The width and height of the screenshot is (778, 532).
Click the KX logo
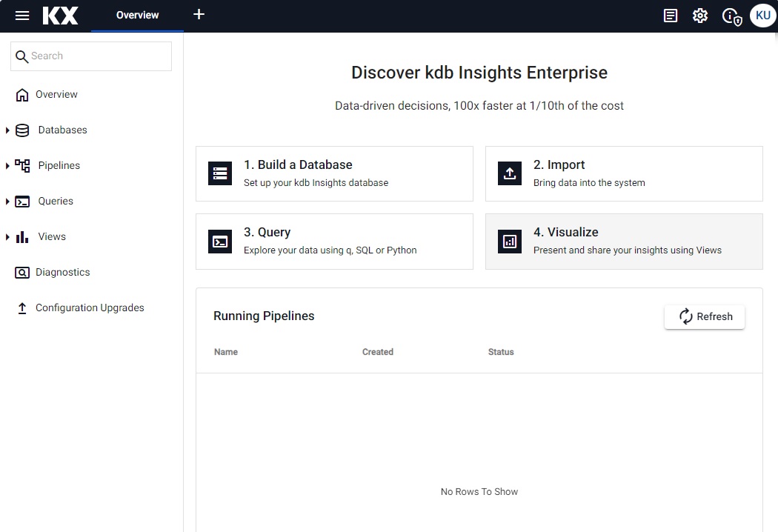(x=61, y=16)
